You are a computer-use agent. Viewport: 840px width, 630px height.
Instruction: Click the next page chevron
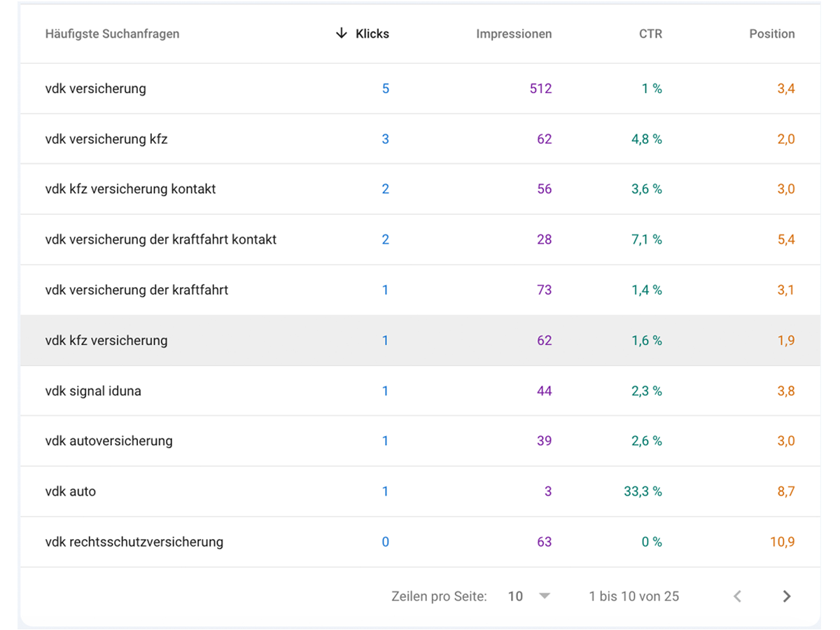tap(787, 596)
